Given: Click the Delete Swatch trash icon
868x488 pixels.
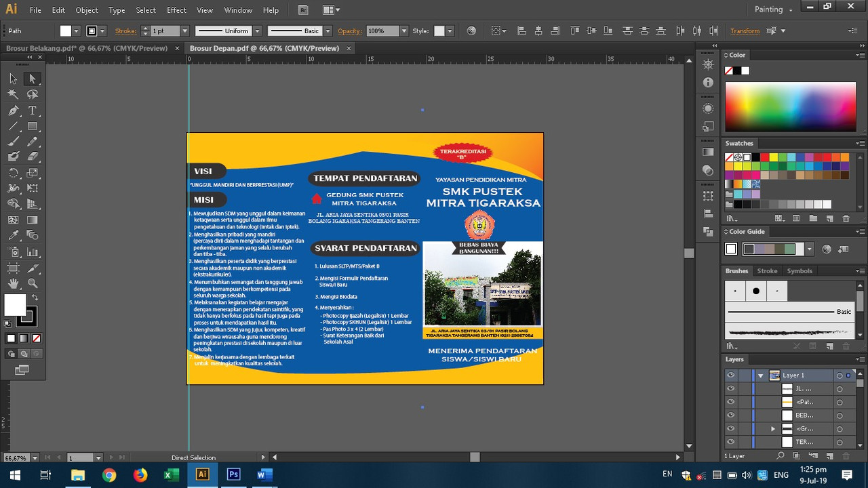Looking at the screenshot, I should [846, 219].
